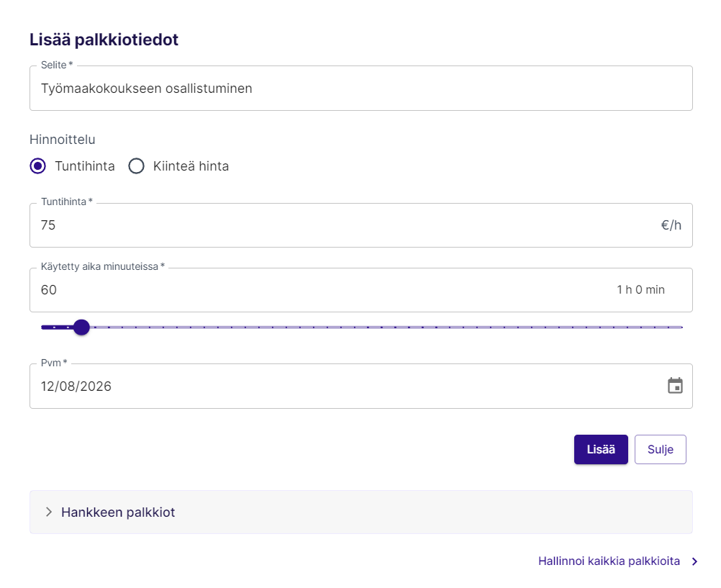Open the Hallinnoi kaikkia palkkioita link
The image size is (721, 588).
[609, 561]
